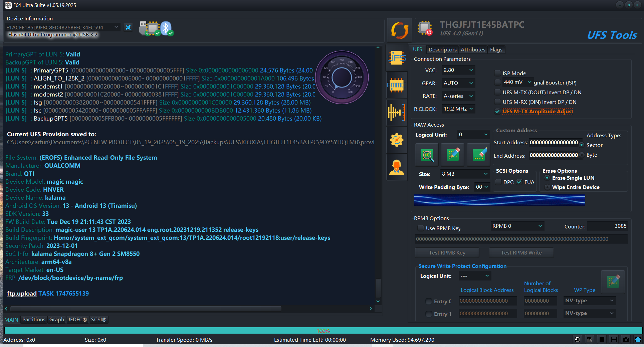Viewport: 644px width, 347px height.
Task: Switch to the Partitions tab
Action: click(34, 320)
